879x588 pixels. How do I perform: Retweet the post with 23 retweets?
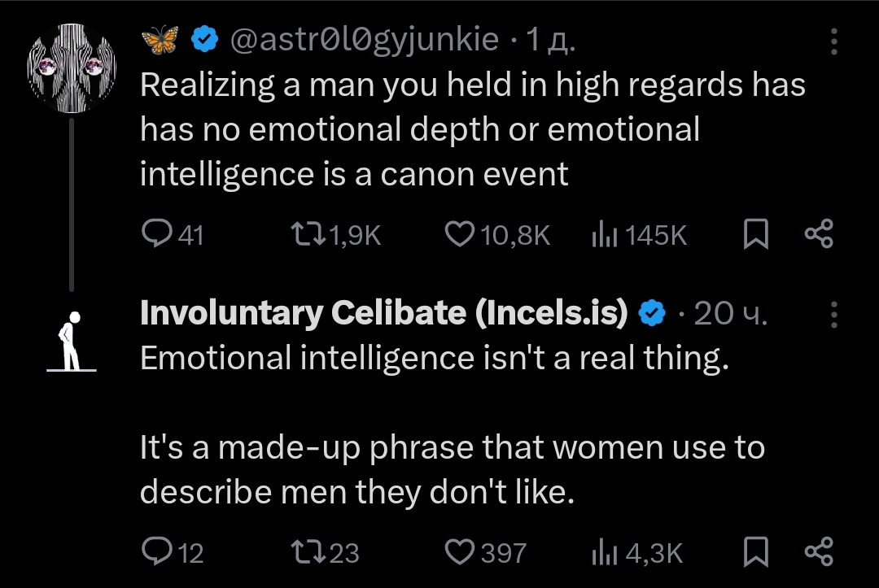308,552
